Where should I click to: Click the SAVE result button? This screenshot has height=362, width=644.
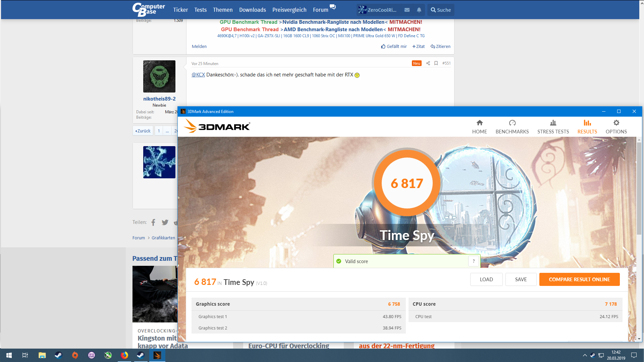click(521, 279)
